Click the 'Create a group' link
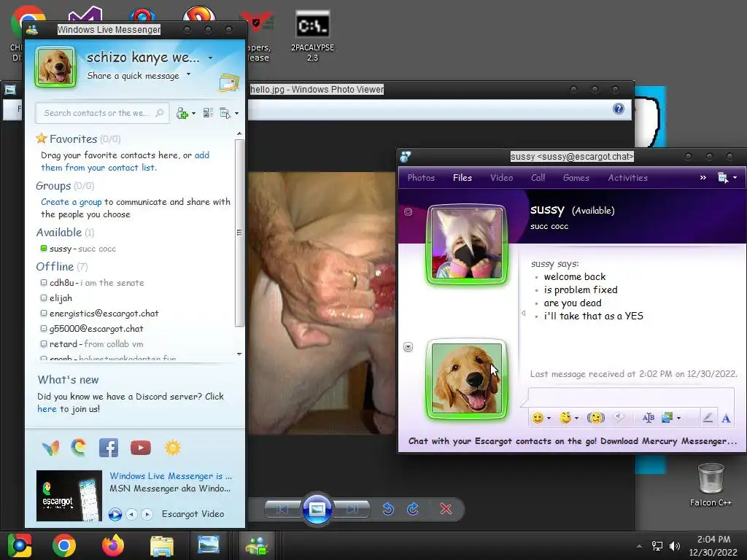The width and height of the screenshot is (747, 560). [71, 202]
